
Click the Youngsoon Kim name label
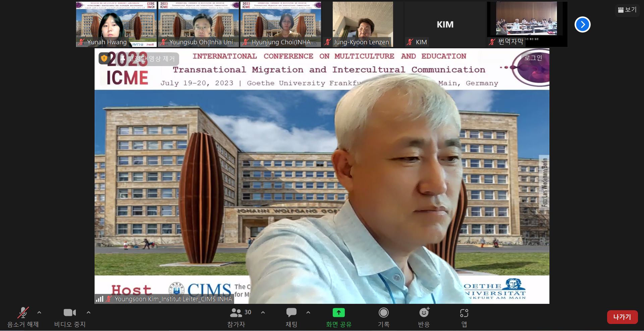(173, 299)
